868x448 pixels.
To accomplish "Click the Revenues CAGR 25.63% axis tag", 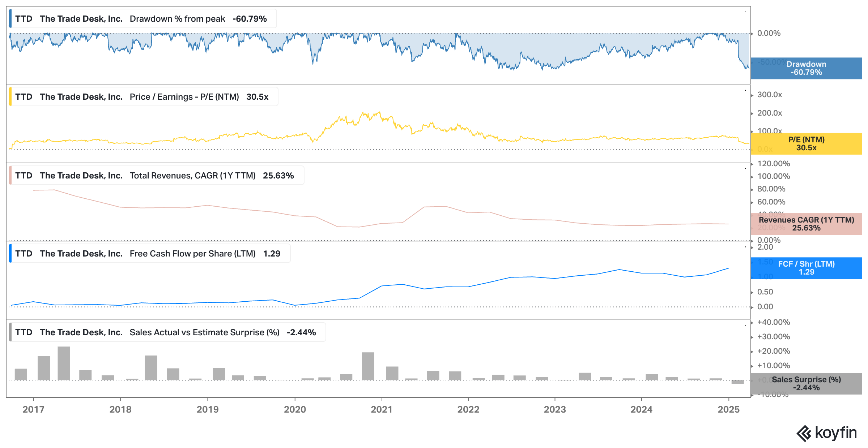I will (x=807, y=224).
